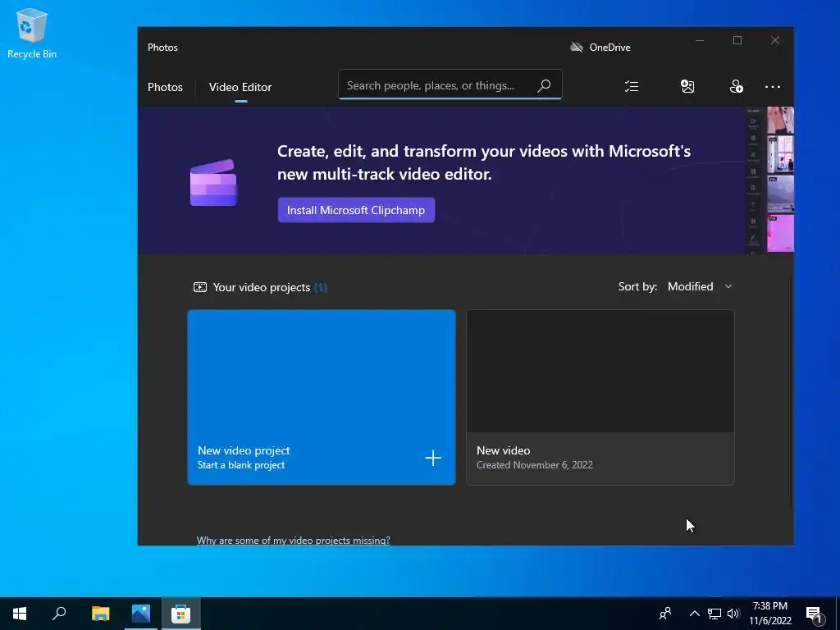
Task: Open the Sign-in account icon
Action: pyautogui.click(x=736, y=86)
